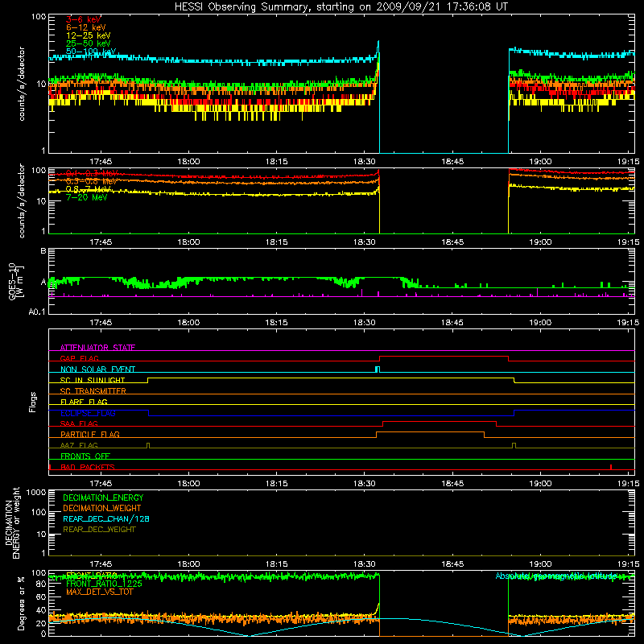Select the '3-6 keV' legend label
This screenshot has height=644, width=644.
click(x=83, y=19)
